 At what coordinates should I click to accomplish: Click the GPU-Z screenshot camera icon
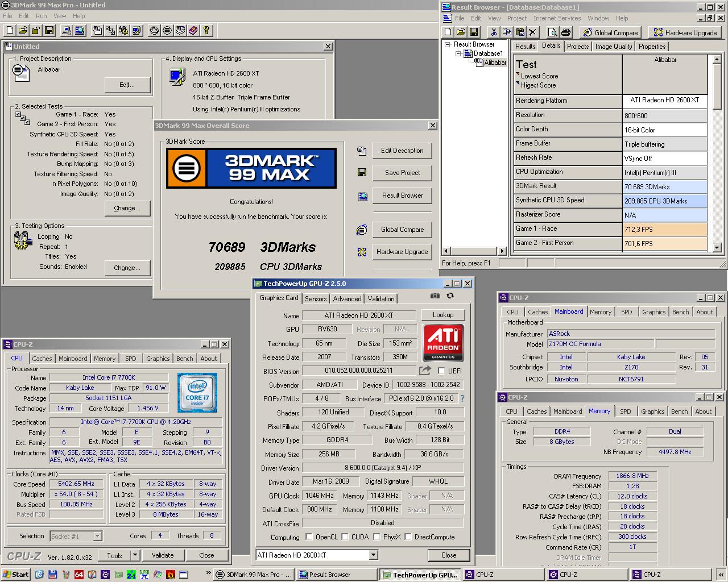(x=435, y=296)
